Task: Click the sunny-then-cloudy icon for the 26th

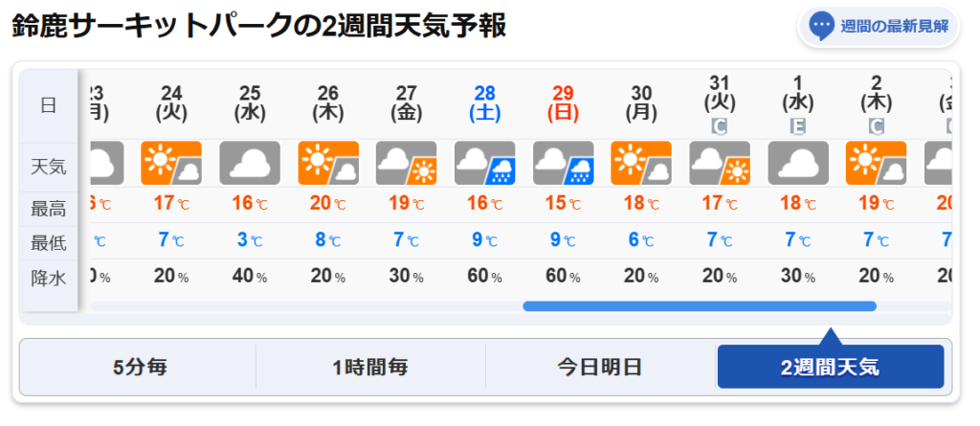Action: (328, 163)
